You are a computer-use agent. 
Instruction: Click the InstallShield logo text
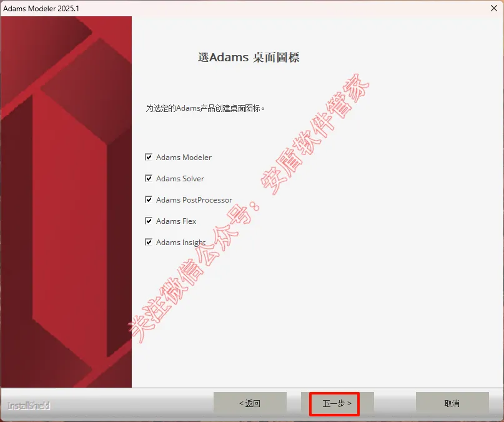(29, 406)
